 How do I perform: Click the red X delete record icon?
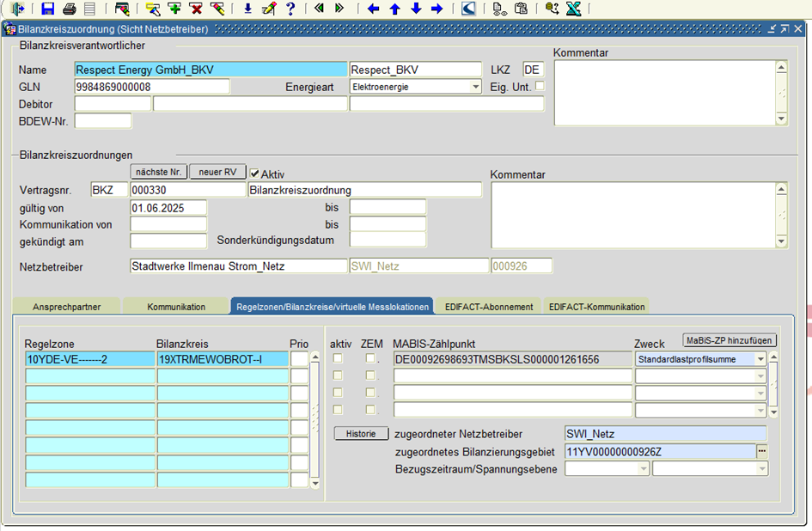(196, 9)
